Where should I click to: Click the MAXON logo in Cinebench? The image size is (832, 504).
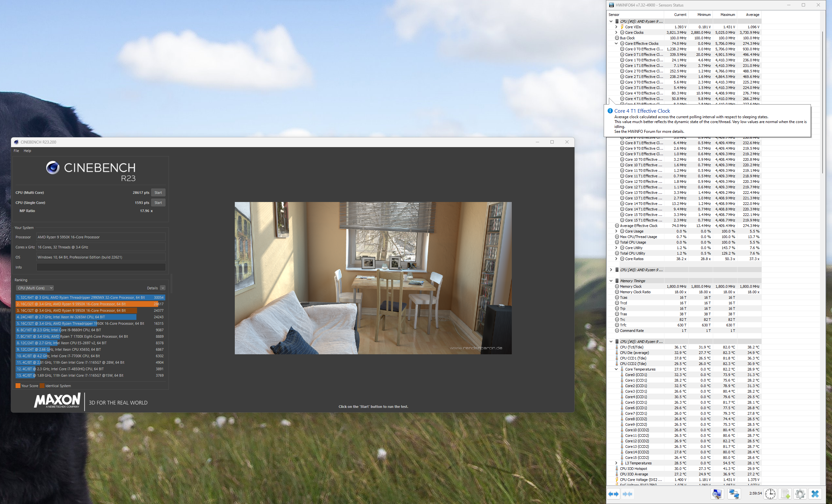(x=57, y=400)
